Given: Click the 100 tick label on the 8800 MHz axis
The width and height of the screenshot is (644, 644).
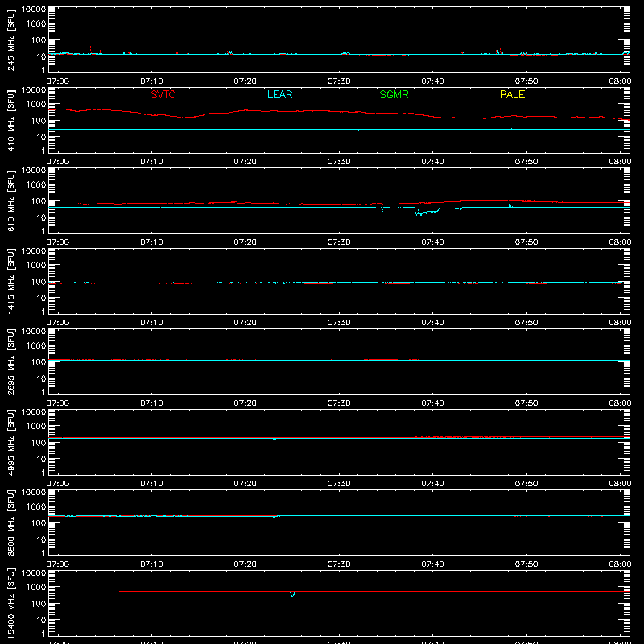Looking at the screenshot, I should click(39, 523).
